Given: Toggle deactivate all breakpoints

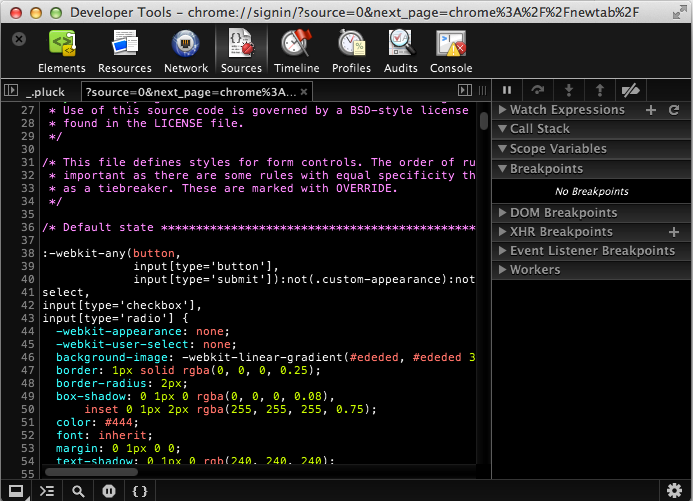Looking at the screenshot, I should point(630,90).
